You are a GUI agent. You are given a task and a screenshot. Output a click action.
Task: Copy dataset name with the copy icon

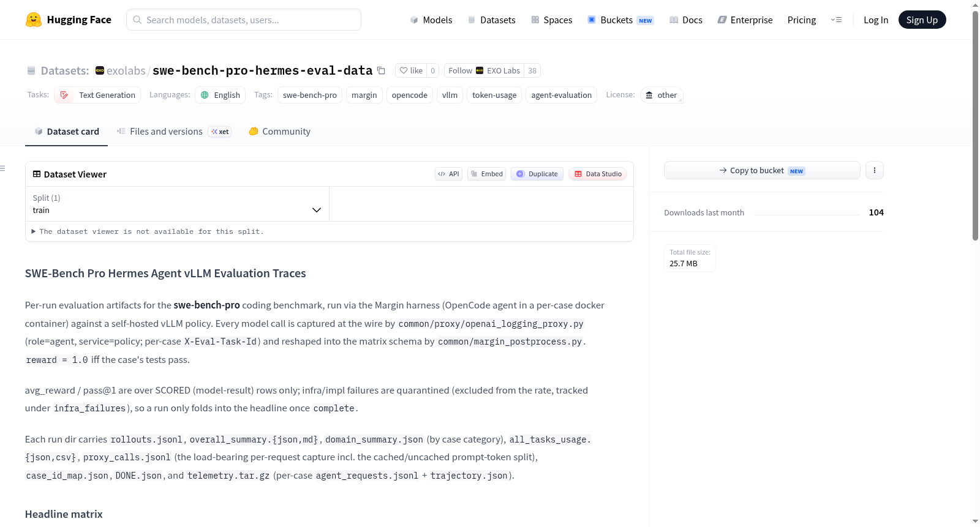click(x=381, y=70)
